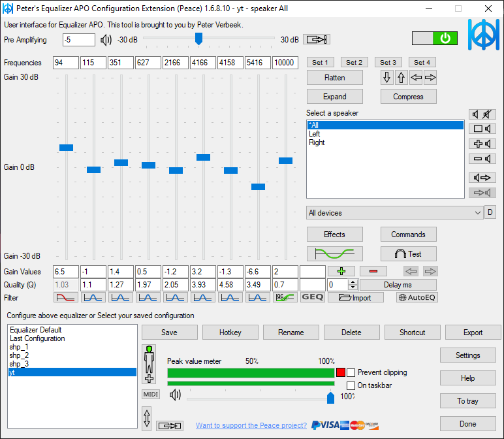
Task: Remove a speaker with the minus speaker icon
Action: point(482,159)
